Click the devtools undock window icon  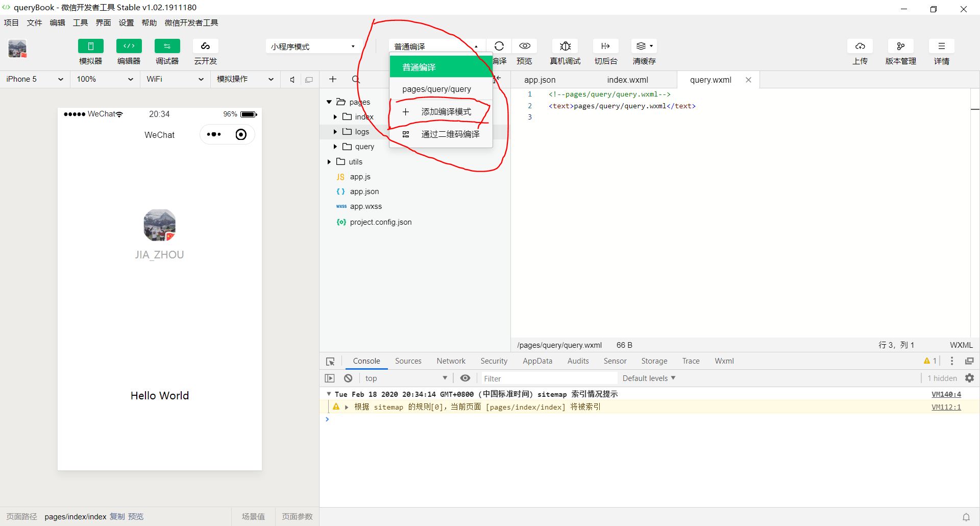coord(969,361)
